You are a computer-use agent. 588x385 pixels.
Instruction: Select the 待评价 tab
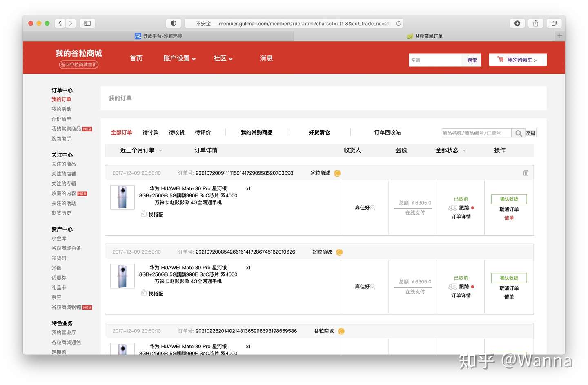203,133
